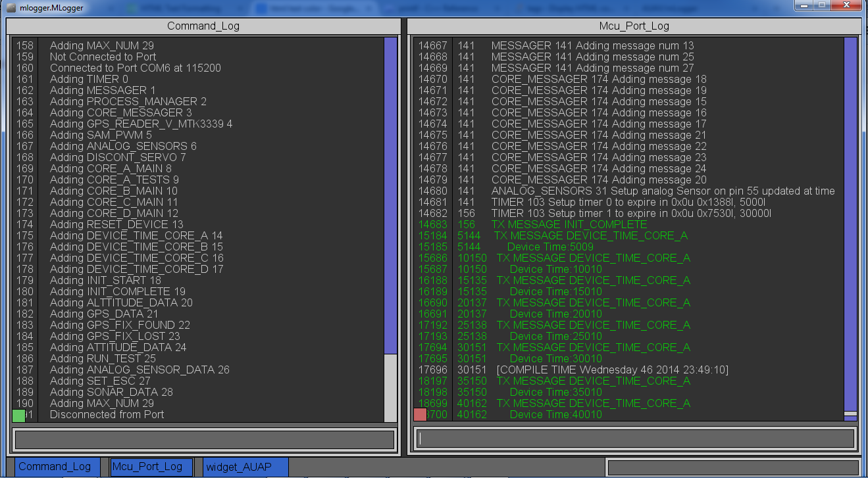Open the widget_AUAP tab
The image size is (868, 478).
click(x=245, y=467)
